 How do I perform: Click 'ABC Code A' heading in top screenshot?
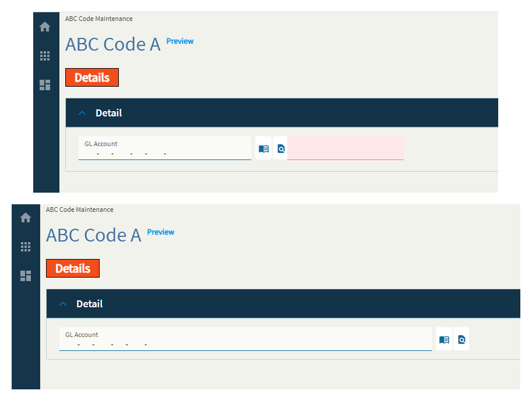coord(112,44)
